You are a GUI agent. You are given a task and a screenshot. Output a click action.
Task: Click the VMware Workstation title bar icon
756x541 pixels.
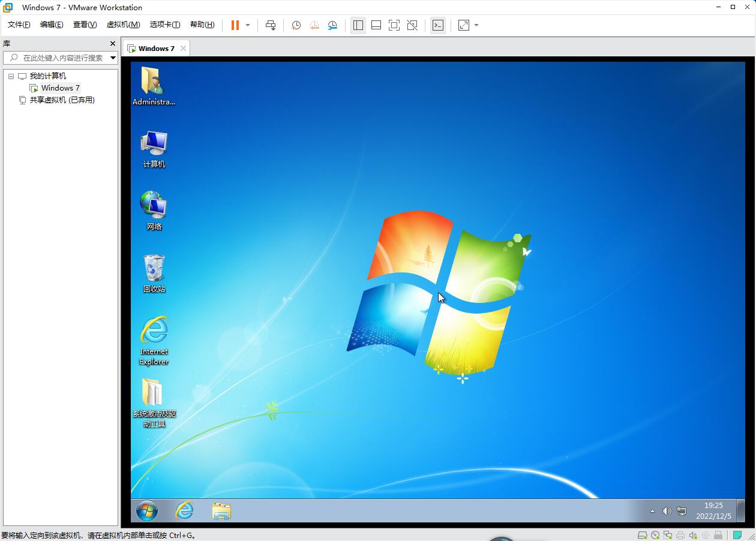click(8, 7)
